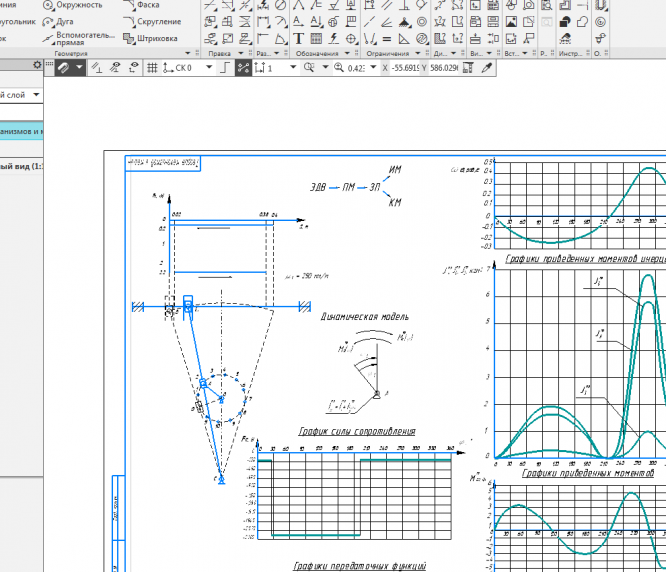Click the text tool 'T' icon

(x=299, y=39)
